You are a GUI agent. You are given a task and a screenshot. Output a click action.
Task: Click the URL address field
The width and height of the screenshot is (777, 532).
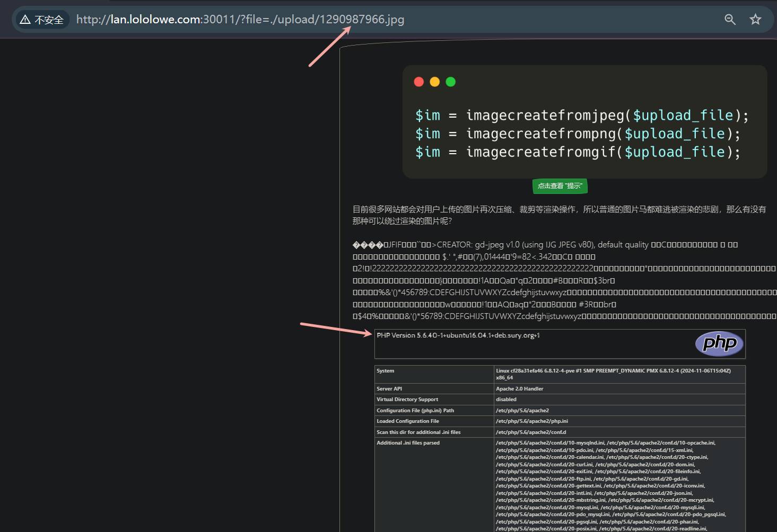tap(240, 20)
